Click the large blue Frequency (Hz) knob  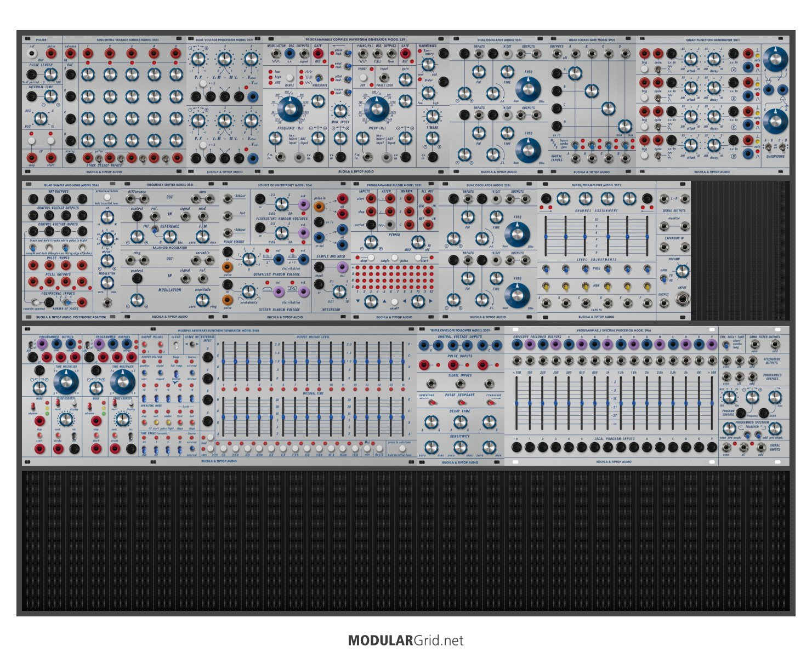tap(289, 109)
